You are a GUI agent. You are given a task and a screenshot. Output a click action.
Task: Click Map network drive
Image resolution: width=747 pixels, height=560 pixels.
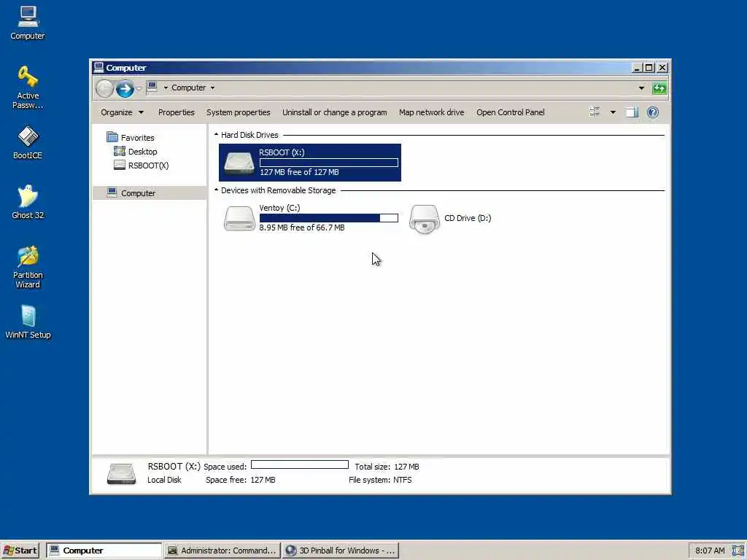pos(432,112)
